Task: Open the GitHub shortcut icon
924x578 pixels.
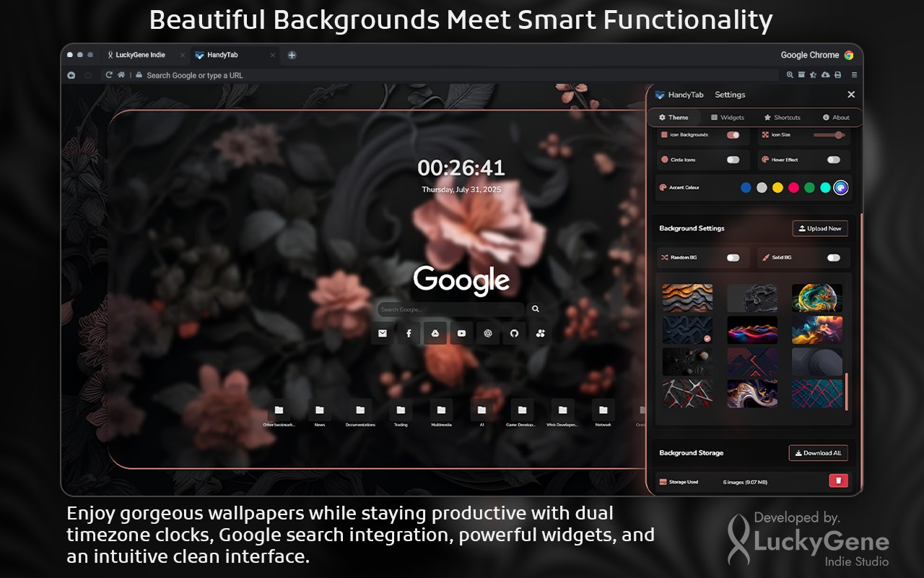Action: click(514, 333)
